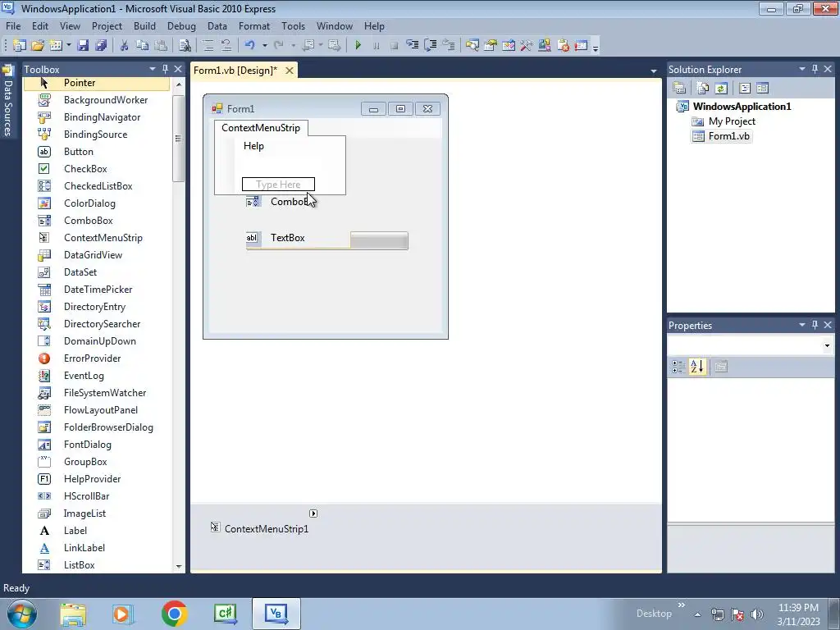Select ContextMenuStrip1 component in tray
This screenshot has height=630, width=840.
[260, 529]
